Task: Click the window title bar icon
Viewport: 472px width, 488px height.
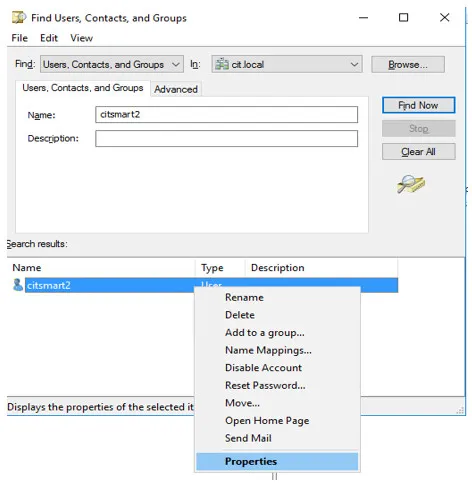Action: click(x=19, y=17)
